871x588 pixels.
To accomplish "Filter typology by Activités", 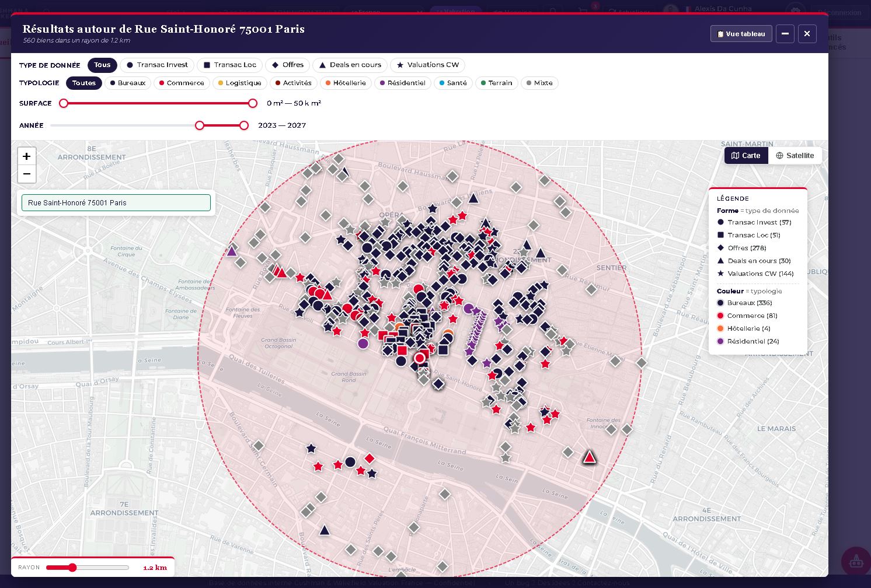I will tap(294, 83).
